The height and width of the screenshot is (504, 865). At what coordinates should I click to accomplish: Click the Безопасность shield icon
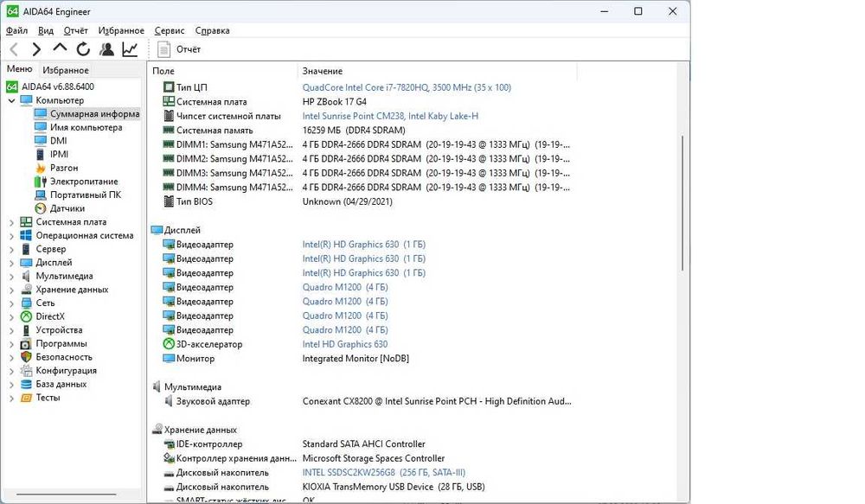26,357
